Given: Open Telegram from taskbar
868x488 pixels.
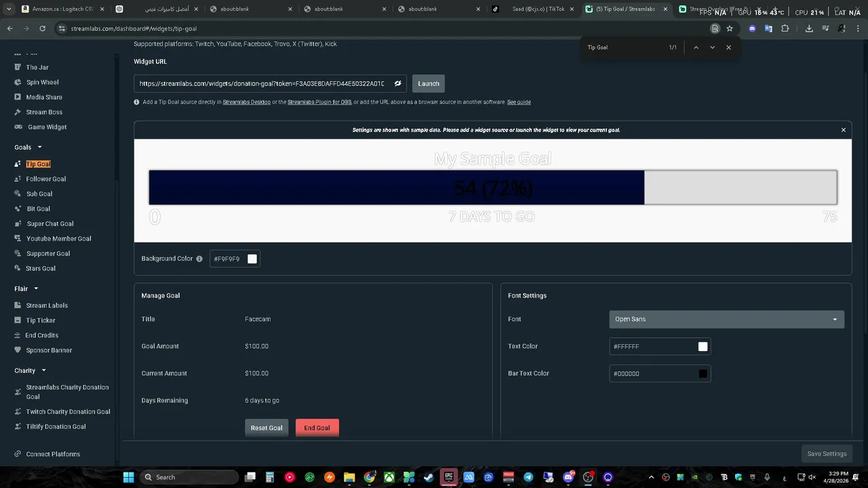Looking at the screenshot, I should point(528,477).
